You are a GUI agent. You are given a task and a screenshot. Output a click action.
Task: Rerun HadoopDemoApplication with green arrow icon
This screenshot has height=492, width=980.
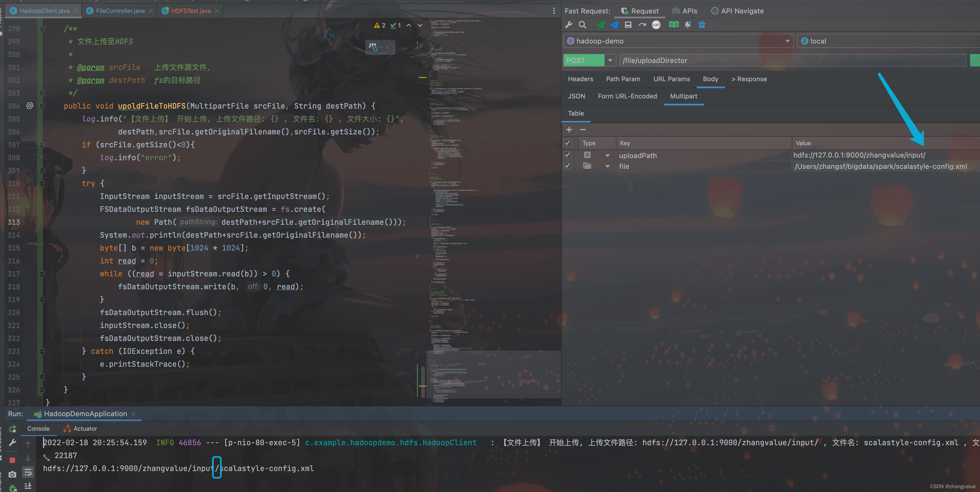click(13, 429)
